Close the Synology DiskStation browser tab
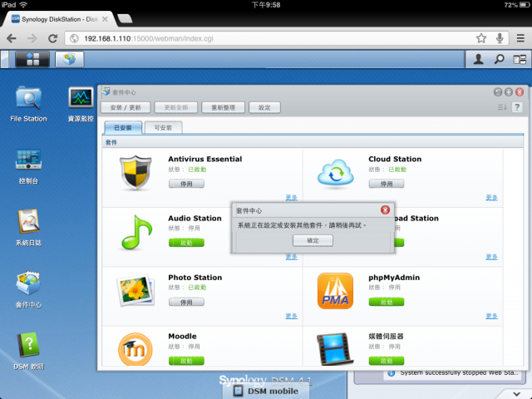The height and width of the screenshot is (399, 532). pos(106,19)
